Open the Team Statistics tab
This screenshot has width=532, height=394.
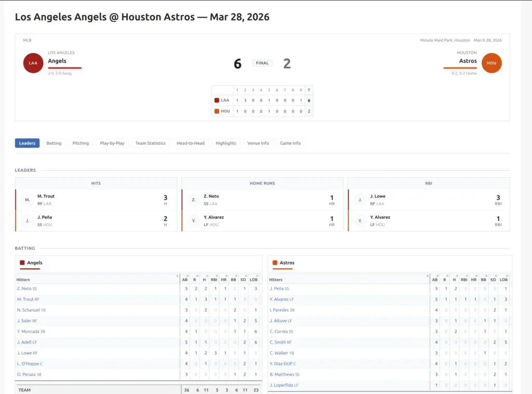tap(151, 143)
